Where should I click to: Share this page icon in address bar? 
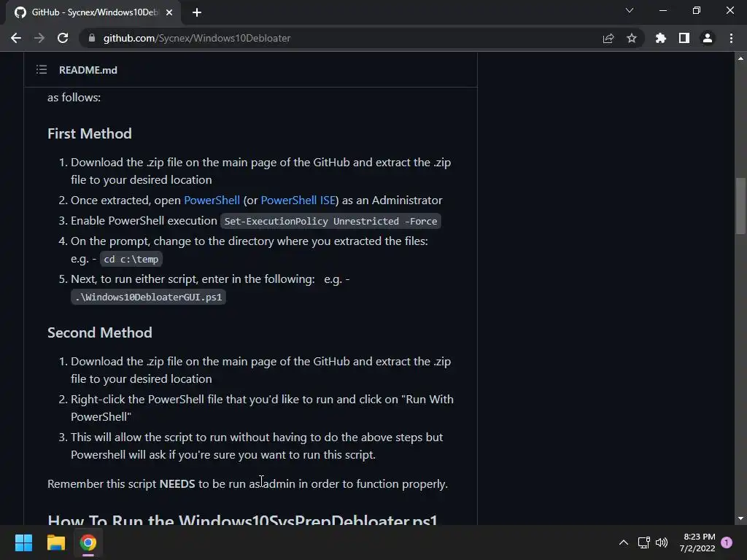pyautogui.click(x=608, y=38)
